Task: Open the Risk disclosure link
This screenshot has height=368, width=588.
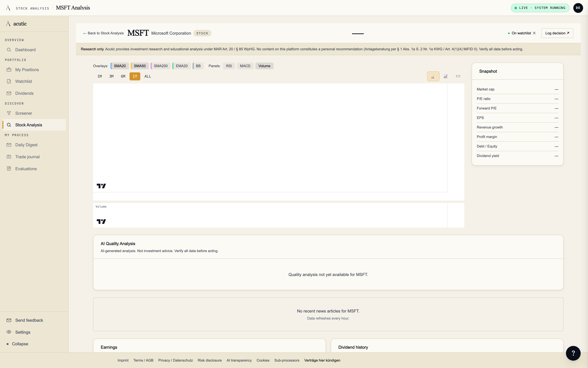Action: [x=210, y=360]
